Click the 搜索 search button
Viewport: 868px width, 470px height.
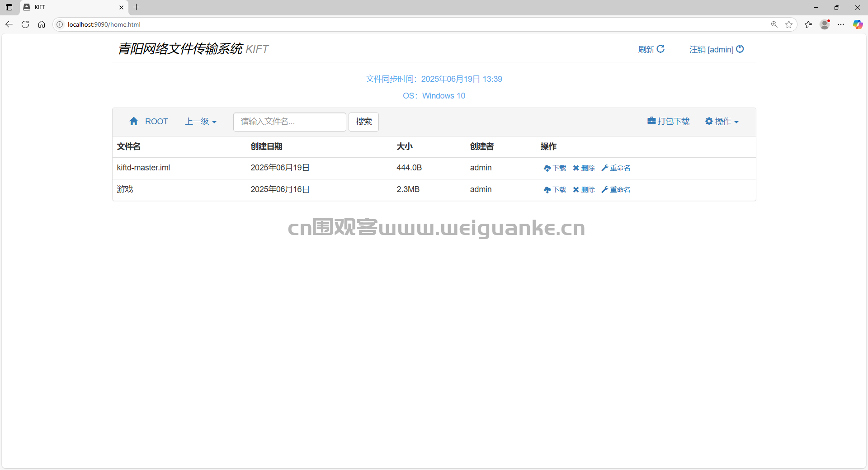363,122
